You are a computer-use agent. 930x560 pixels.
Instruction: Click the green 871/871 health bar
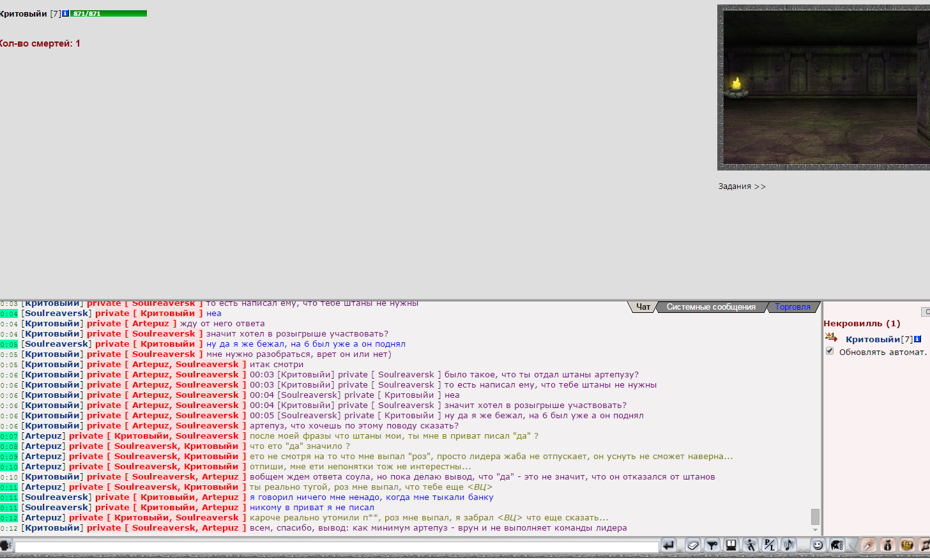109,13
